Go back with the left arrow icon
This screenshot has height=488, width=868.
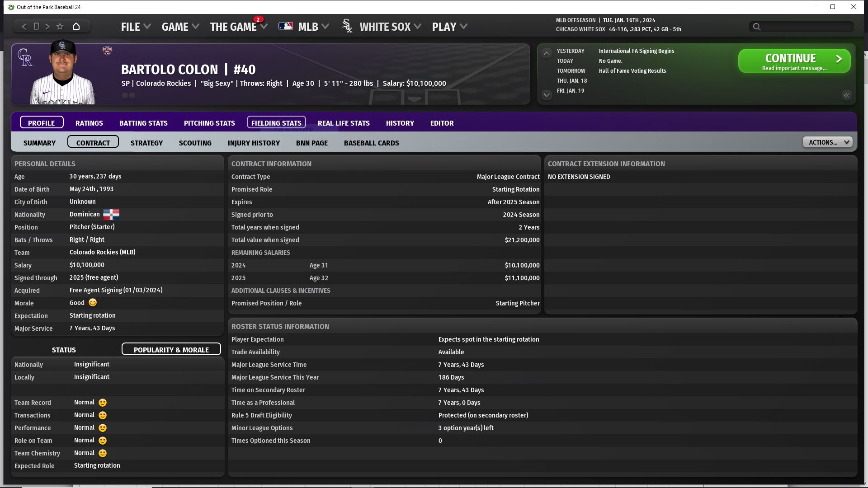pos(24,26)
